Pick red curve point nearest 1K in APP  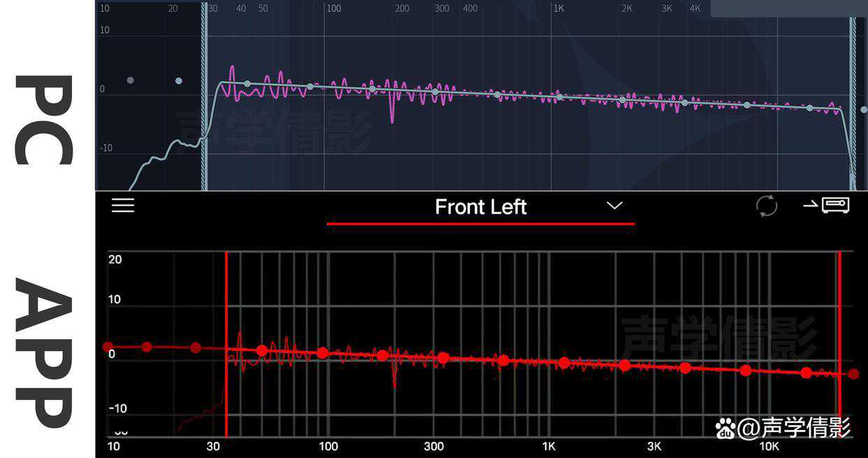point(564,363)
